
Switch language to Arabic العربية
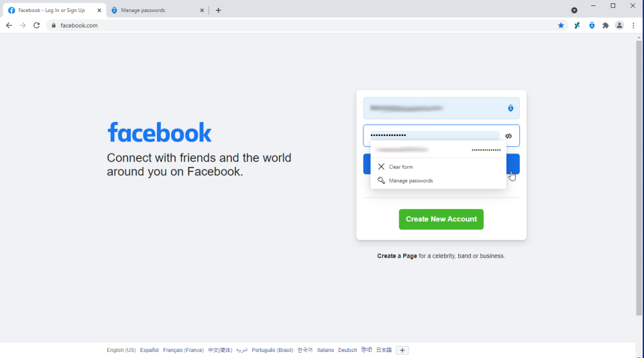pyautogui.click(x=242, y=350)
